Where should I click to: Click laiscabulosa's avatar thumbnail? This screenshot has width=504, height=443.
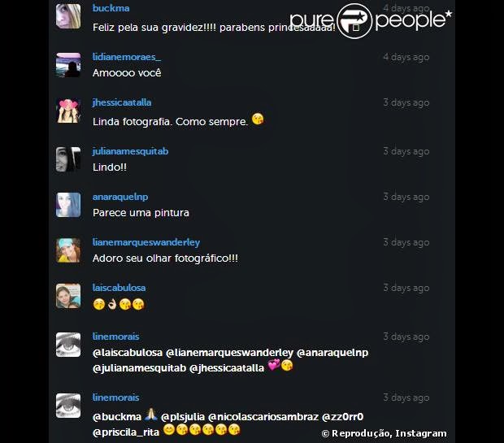coord(68,296)
